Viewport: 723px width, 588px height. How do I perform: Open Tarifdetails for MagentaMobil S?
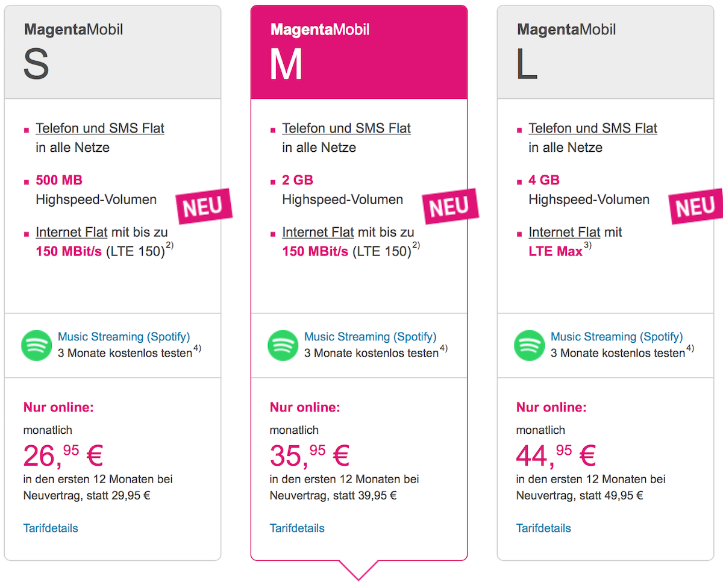51,528
